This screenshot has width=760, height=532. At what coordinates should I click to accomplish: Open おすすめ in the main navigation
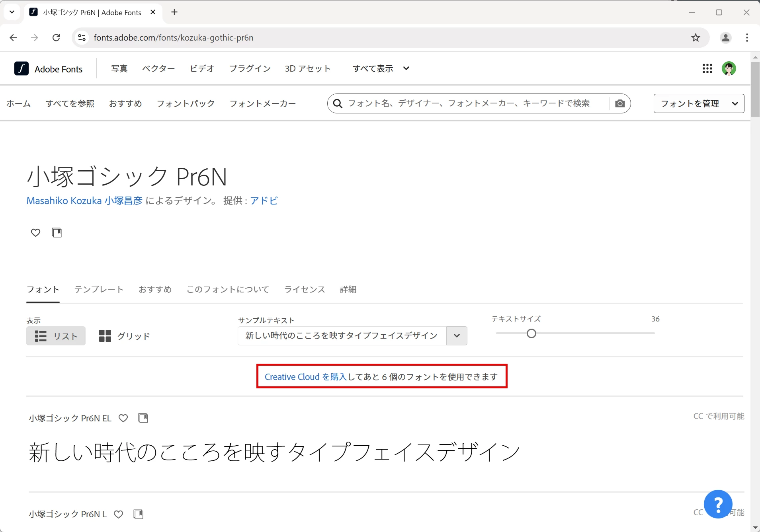[x=125, y=103]
